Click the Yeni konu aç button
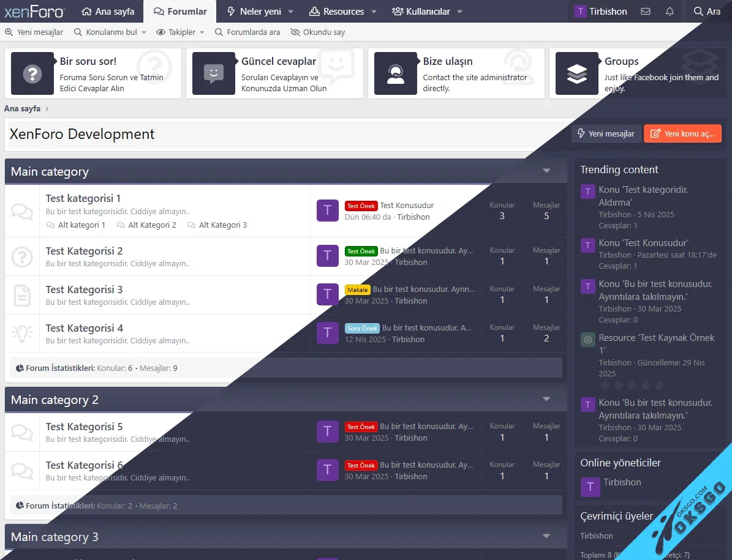Viewport: 732px width, 560px height. pyautogui.click(x=682, y=133)
